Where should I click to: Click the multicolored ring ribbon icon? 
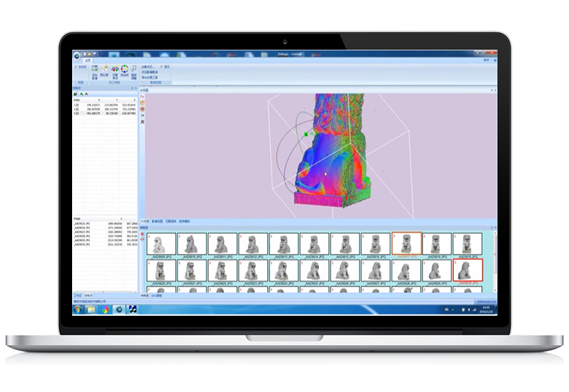pos(124,70)
